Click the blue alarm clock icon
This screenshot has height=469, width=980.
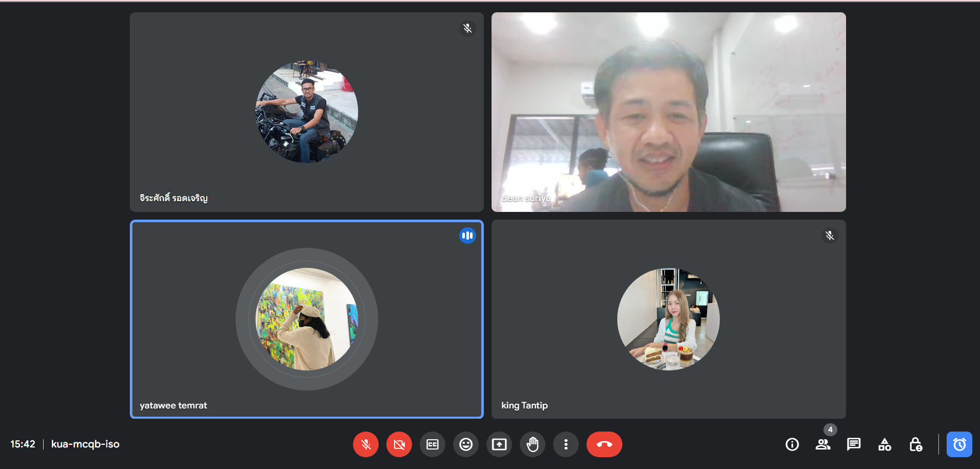tap(959, 444)
